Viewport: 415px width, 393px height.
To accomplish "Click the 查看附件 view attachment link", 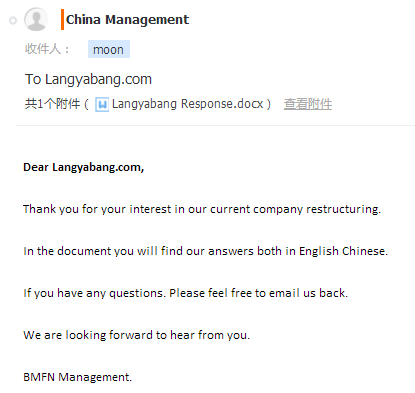I will (x=308, y=104).
